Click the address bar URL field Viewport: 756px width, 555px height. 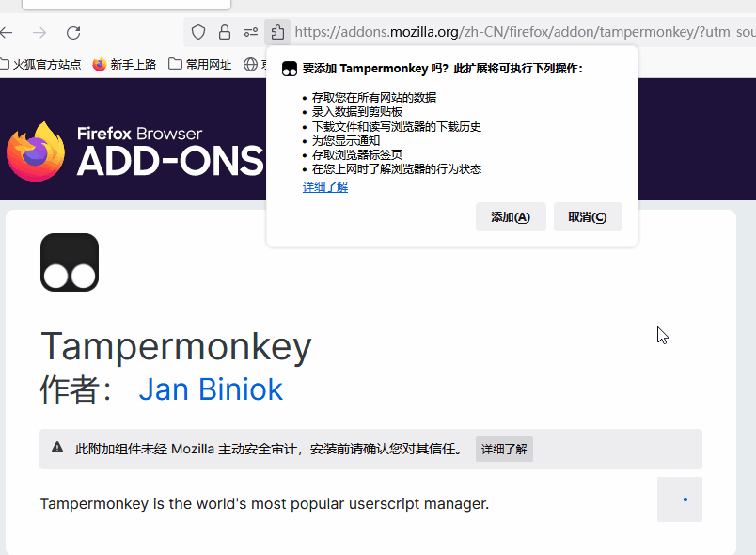click(x=525, y=32)
